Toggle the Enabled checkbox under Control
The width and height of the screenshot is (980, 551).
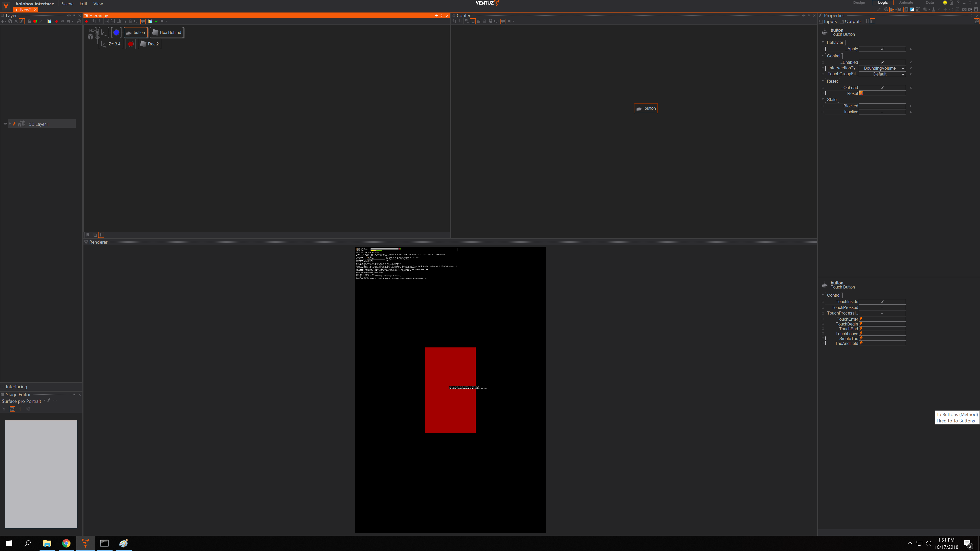pos(882,62)
